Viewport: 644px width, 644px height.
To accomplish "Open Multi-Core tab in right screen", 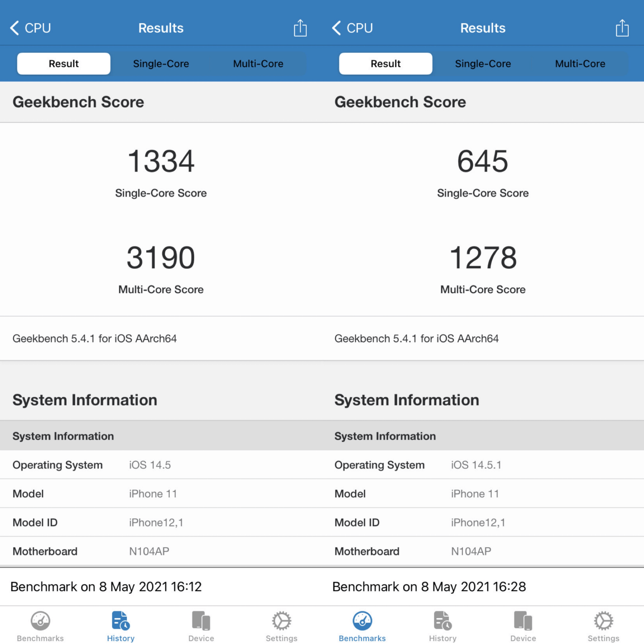I will pyautogui.click(x=580, y=63).
